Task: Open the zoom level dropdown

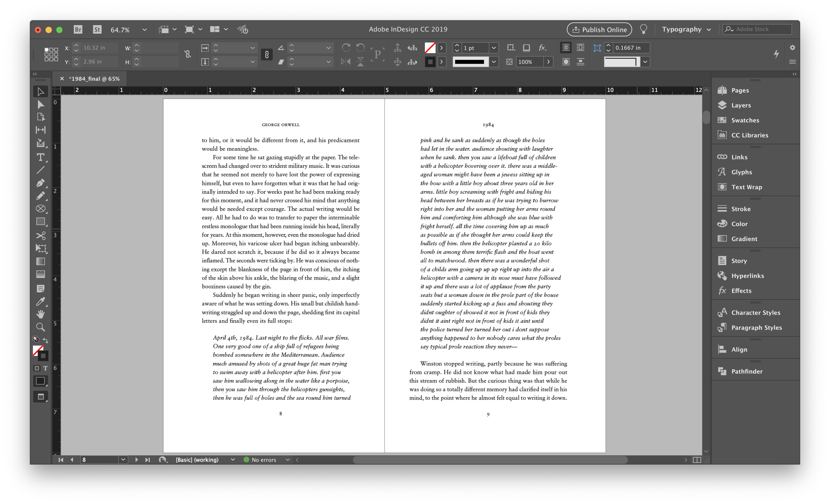Action: (x=144, y=30)
